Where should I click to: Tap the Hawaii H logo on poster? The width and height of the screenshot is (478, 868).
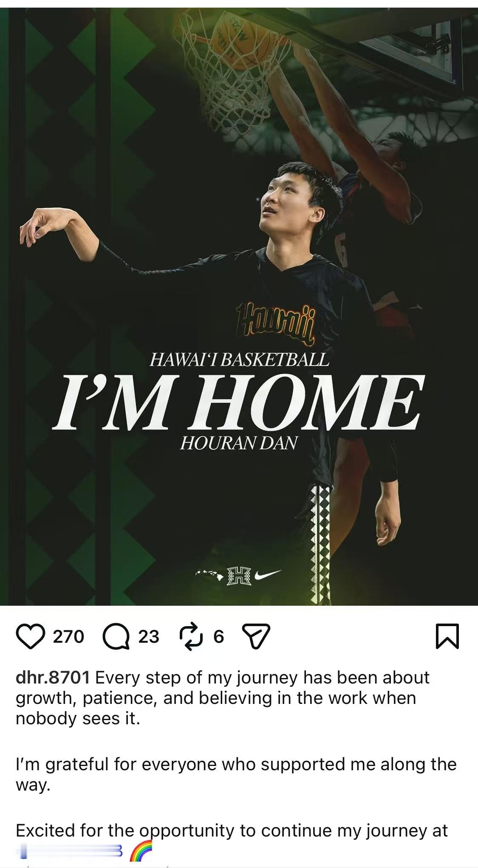pos(239,576)
